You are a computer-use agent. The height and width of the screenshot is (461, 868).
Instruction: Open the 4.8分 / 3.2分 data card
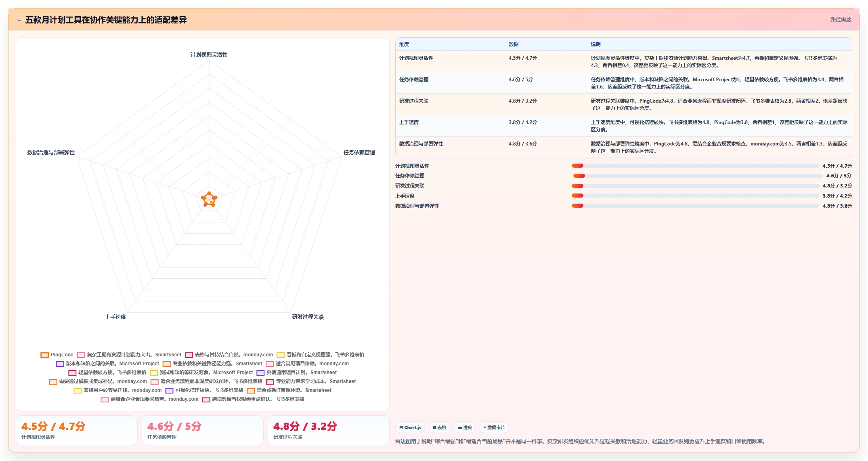pos(329,430)
